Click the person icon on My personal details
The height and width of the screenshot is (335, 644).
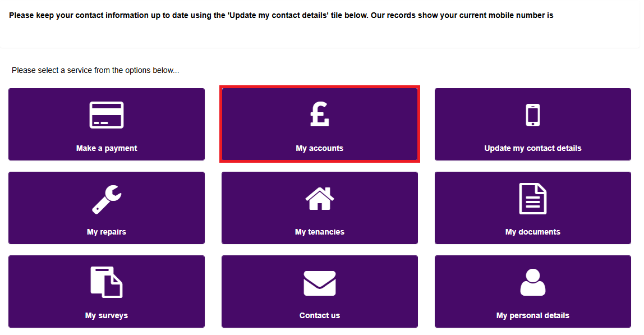click(532, 281)
